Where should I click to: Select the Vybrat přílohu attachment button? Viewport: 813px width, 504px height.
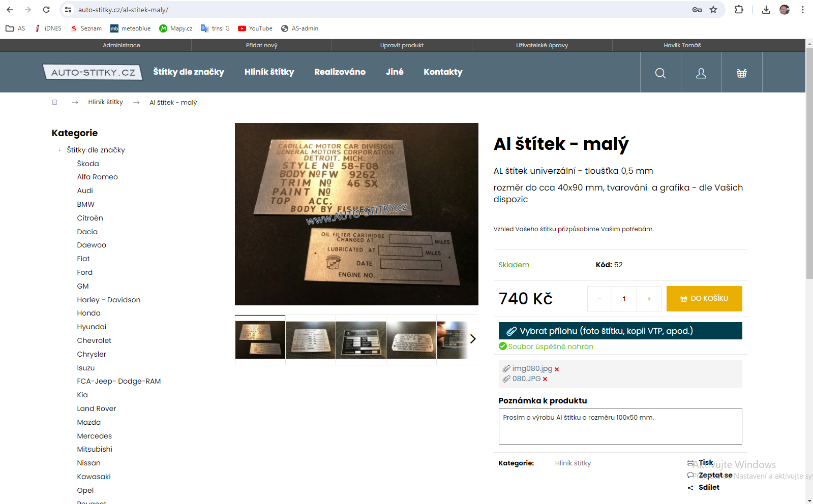click(620, 331)
